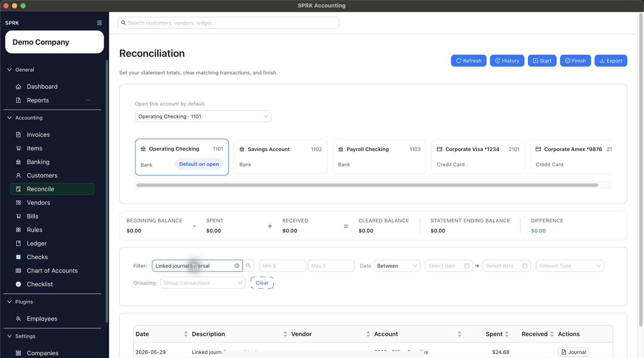The image size is (644, 358).
Task: Open the calendar icon in first date field
Action: tap(467, 266)
